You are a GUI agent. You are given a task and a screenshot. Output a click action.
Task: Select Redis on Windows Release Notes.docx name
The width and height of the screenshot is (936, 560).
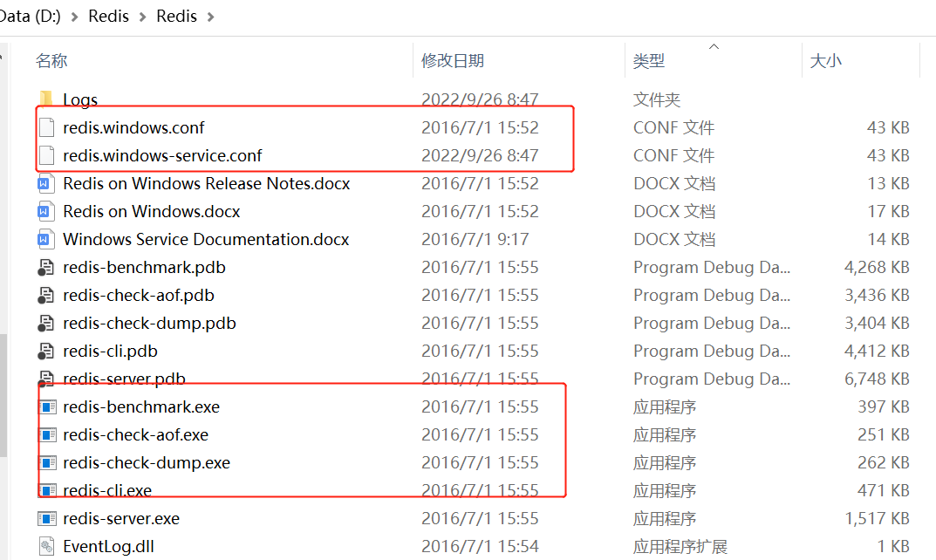click(207, 183)
